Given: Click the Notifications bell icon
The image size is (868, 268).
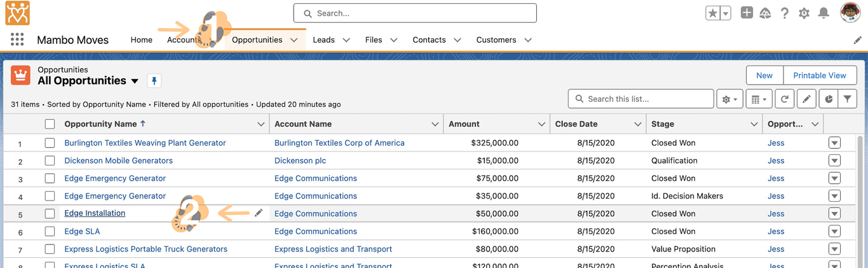Looking at the screenshot, I should (824, 13).
